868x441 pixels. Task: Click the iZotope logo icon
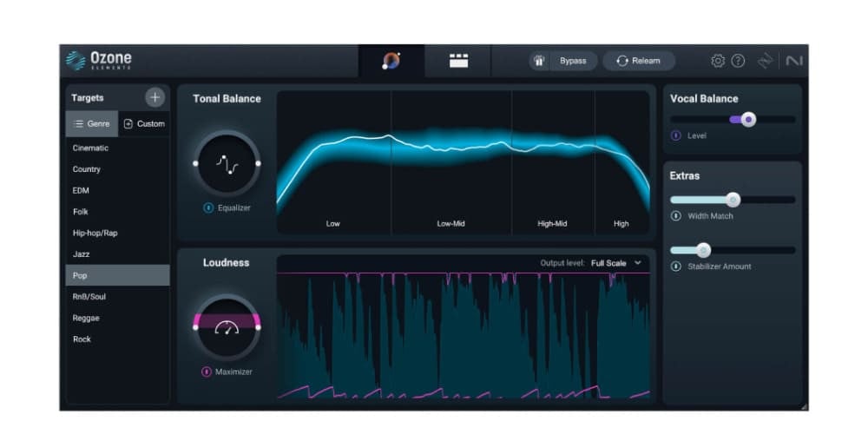tap(765, 61)
